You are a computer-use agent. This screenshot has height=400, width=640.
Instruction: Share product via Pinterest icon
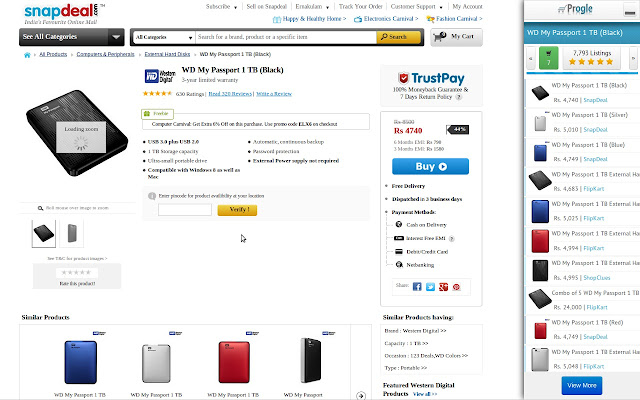[456, 287]
